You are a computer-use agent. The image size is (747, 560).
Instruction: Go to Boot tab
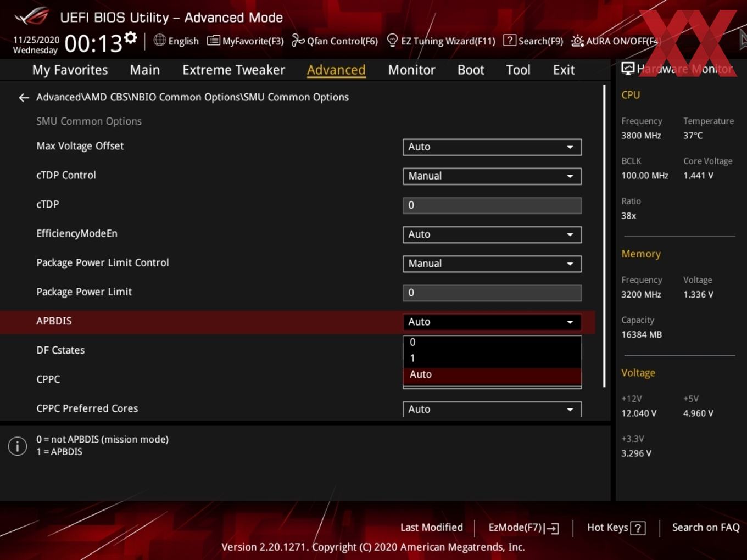[x=471, y=70]
